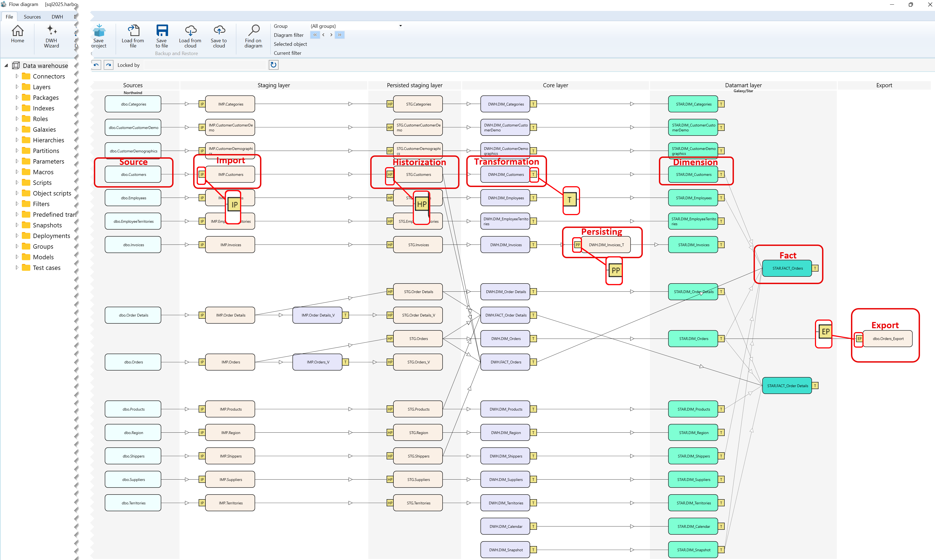
Task: Open the DWH Wizard
Action: [51, 36]
